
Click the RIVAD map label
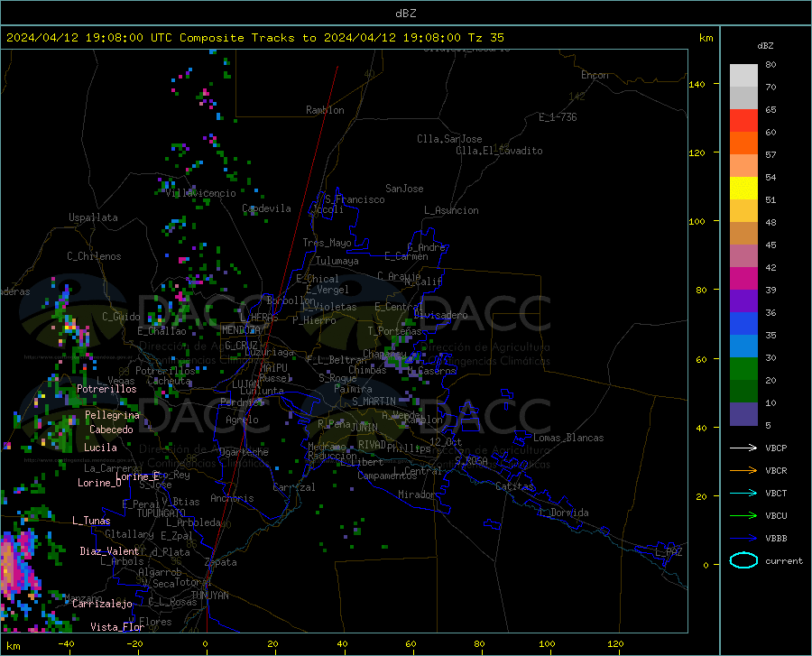point(372,445)
